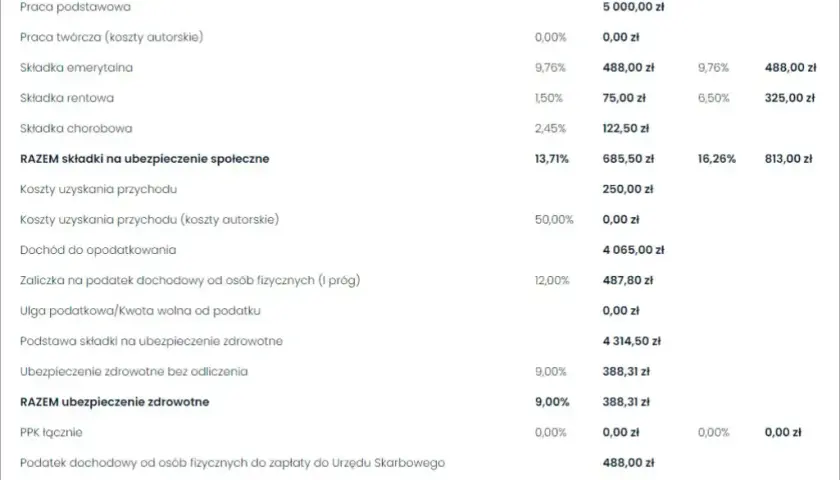The height and width of the screenshot is (480, 840).
Task: Select the Praca podstawowa row label
Action: tap(75, 7)
